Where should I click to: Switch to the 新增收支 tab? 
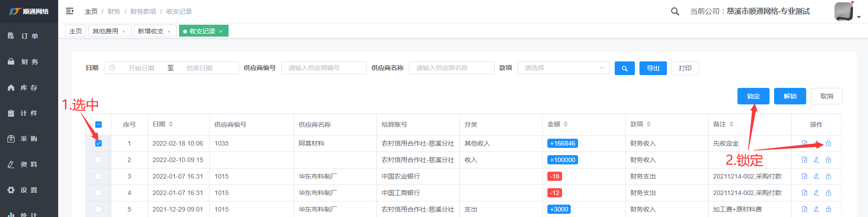coord(151,31)
